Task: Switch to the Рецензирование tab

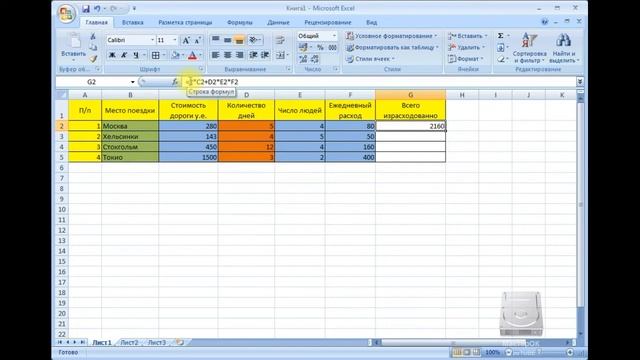Action: click(328, 22)
